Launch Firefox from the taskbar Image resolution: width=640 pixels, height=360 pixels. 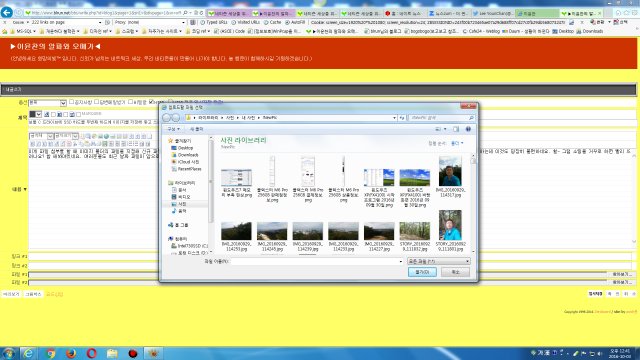click(x=71, y=353)
